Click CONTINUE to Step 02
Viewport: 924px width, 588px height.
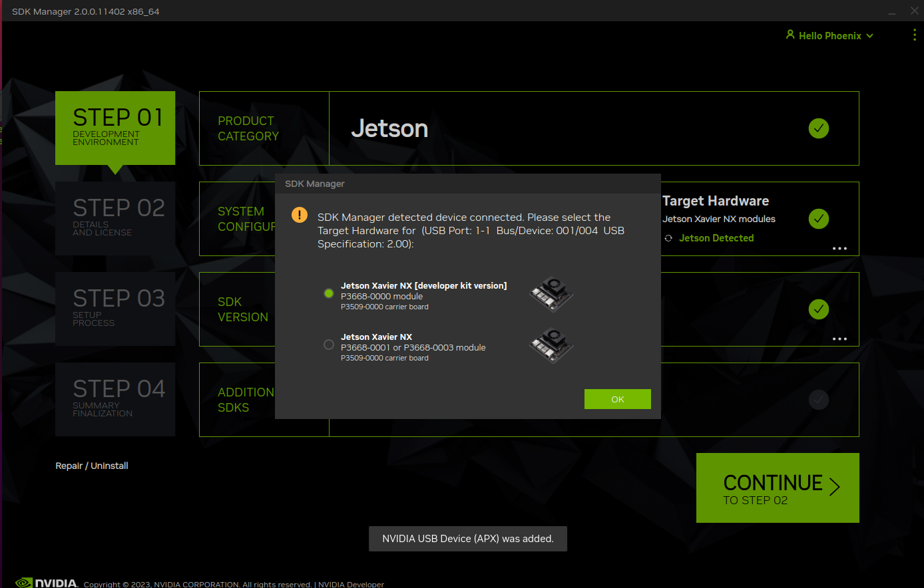(778, 488)
